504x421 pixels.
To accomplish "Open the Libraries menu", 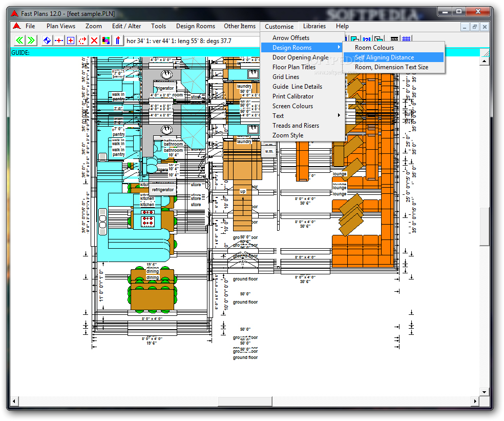I will (314, 26).
